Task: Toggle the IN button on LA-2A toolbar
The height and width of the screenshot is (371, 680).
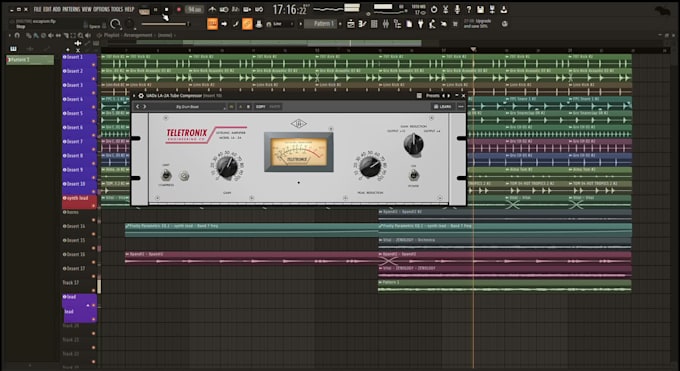Action: (x=232, y=107)
